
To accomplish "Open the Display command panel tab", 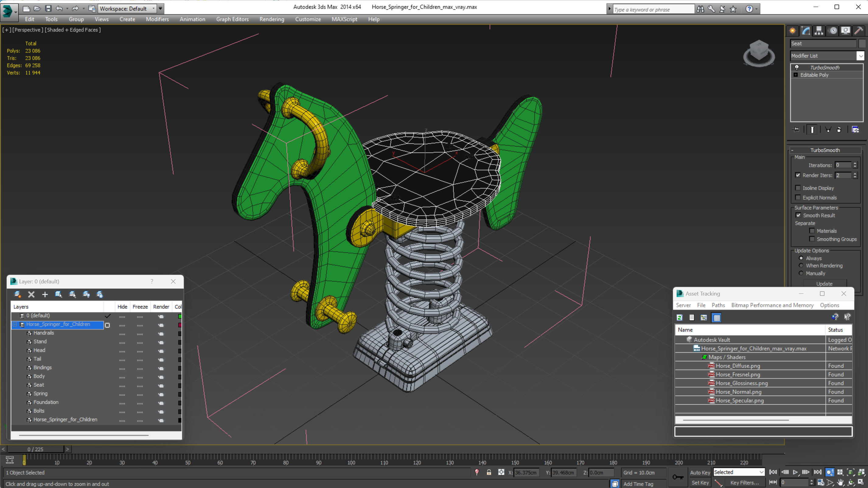I will point(845,31).
